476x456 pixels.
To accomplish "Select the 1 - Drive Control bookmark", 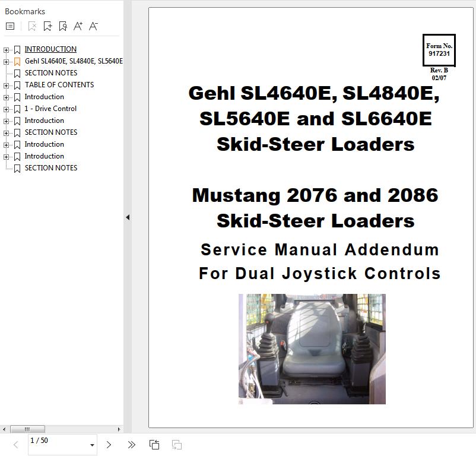I will click(x=50, y=109).
